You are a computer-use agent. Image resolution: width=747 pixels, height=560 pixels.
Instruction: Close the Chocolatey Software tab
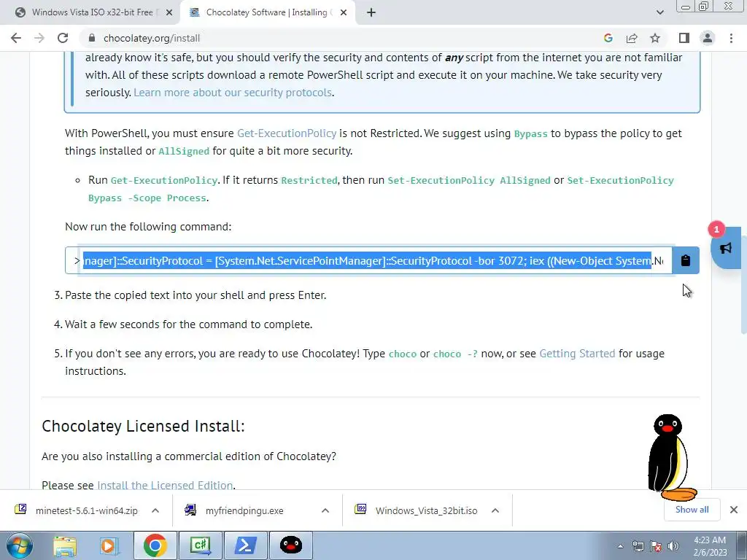(344, 12)
